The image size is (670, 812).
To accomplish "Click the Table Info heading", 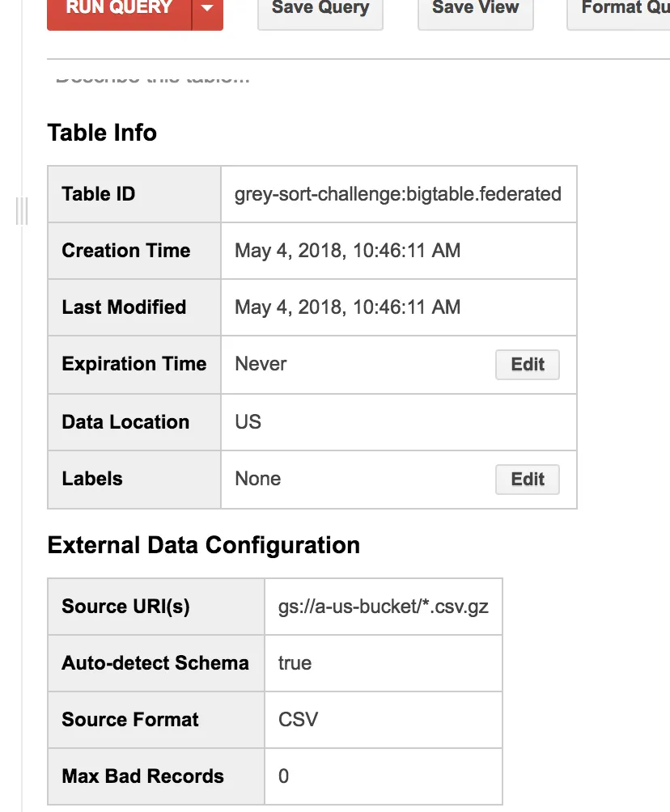I will click(x=102, y=133).
